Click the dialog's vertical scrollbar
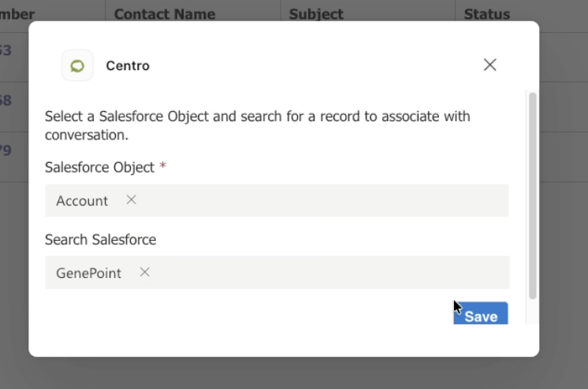This screenshot has height=389, width=588. [x=532, y=195]
